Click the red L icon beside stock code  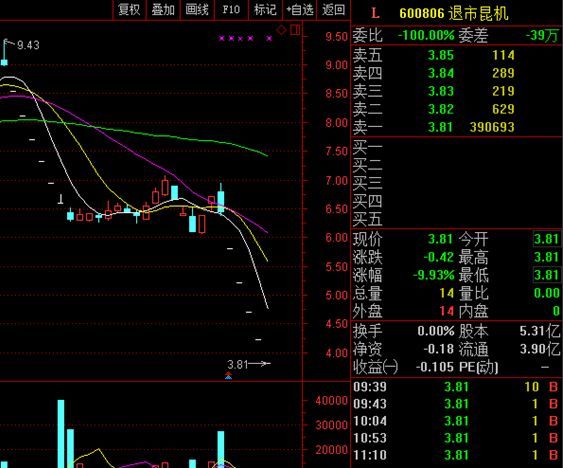375,13
